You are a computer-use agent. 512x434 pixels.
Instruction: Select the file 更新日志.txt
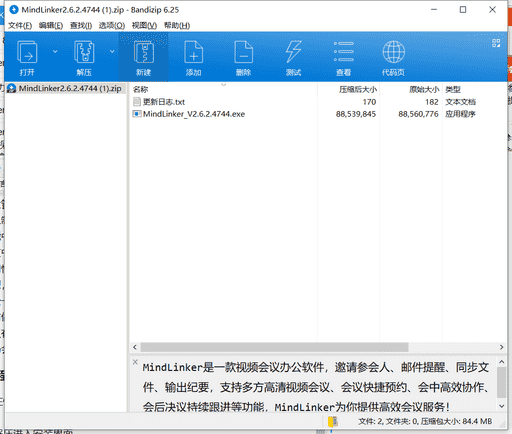tap(164, 102)
